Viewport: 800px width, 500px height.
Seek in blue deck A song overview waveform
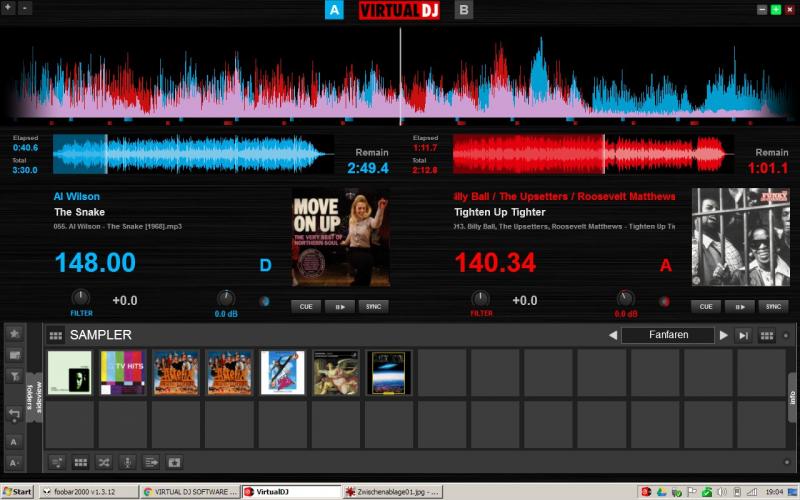point(192,154)
